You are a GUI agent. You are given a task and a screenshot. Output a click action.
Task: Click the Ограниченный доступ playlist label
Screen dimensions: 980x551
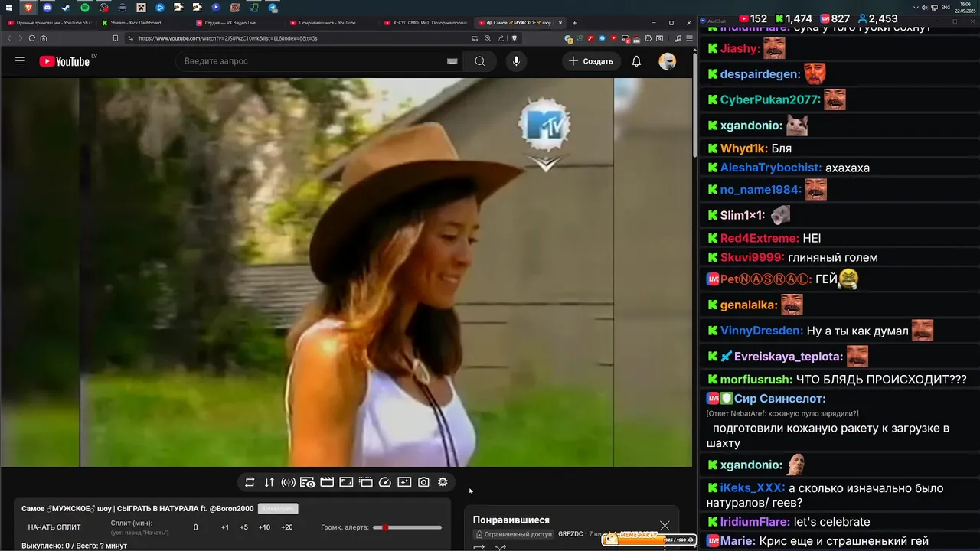coord(513,534)
